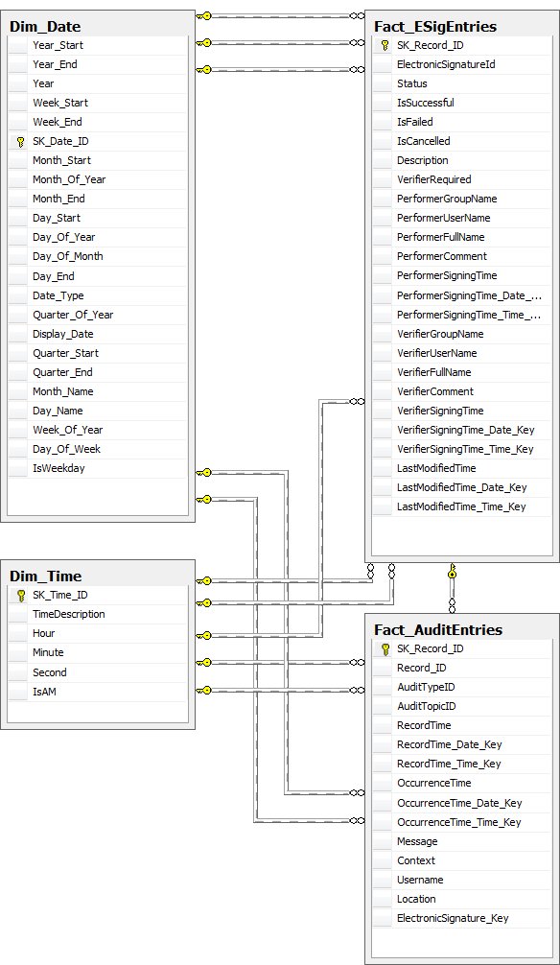Select the PerformerFullName column row
The width and height of the screenshot is (560, 965).
pos(461,237)
